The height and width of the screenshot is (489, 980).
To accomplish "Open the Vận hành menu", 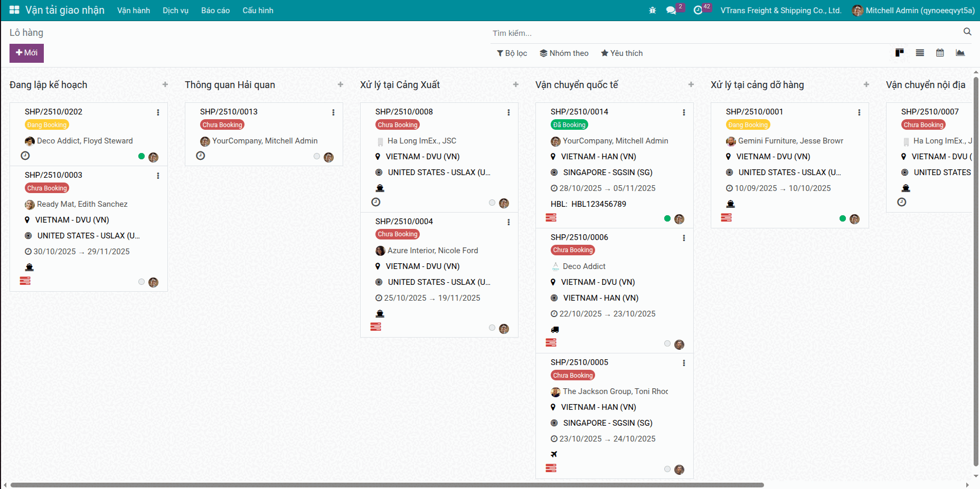I will 134,11.
